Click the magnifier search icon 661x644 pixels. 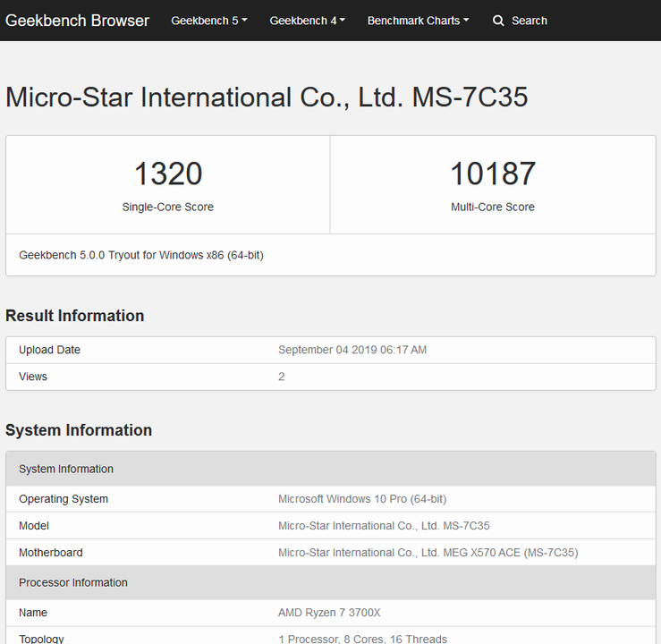[498, 21]
